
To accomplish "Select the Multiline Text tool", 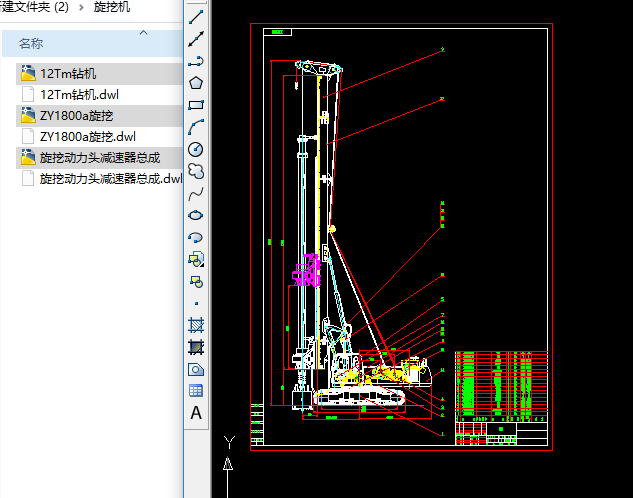I will pyautogui.click(x=196, y=413).
